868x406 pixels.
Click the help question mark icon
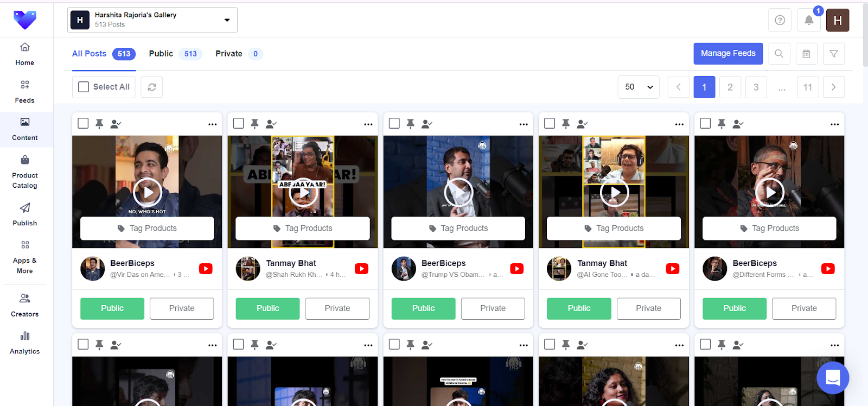coord(780,20)
